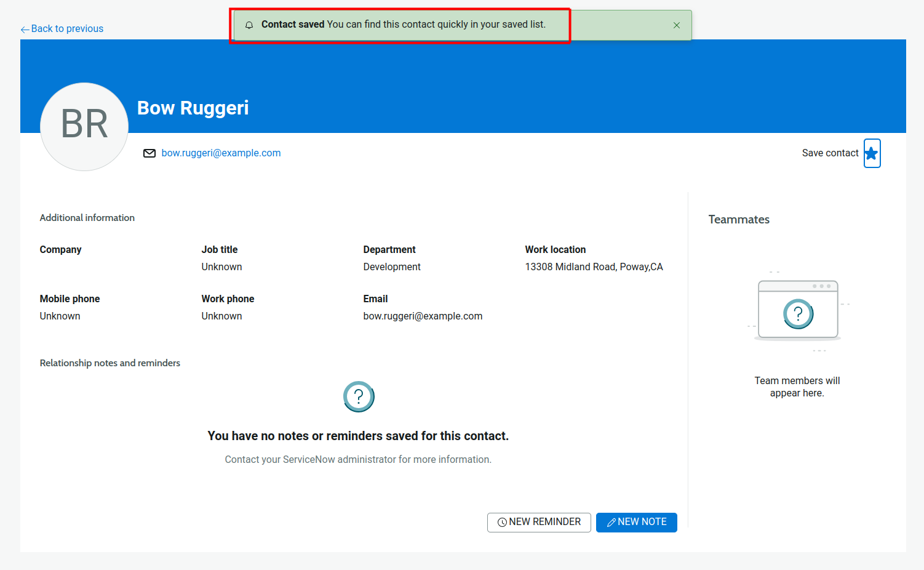The width and height of the screenshot is (924, 570).
Task: Click the Save contact label
Action: (x=829, y=153)
